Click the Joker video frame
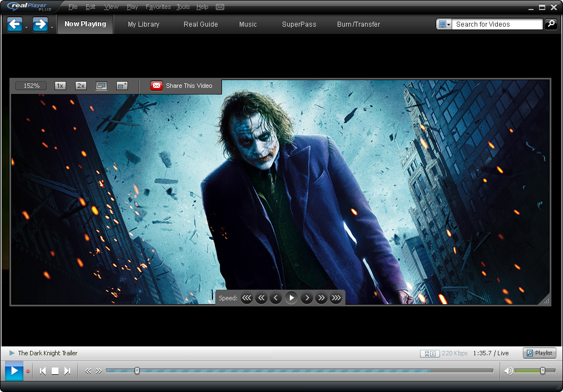The height and width of the screenshot is (392, 563). click(x=280, y=192)
